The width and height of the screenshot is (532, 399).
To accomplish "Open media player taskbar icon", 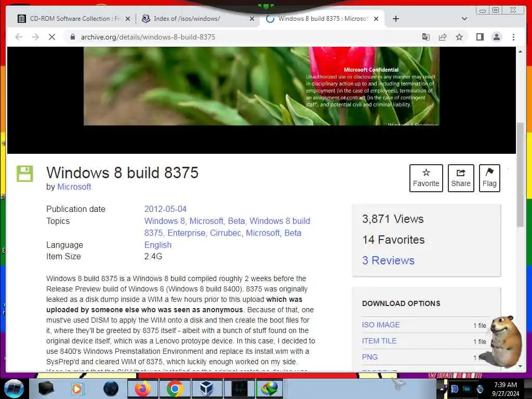I will (x=77, y=389).
